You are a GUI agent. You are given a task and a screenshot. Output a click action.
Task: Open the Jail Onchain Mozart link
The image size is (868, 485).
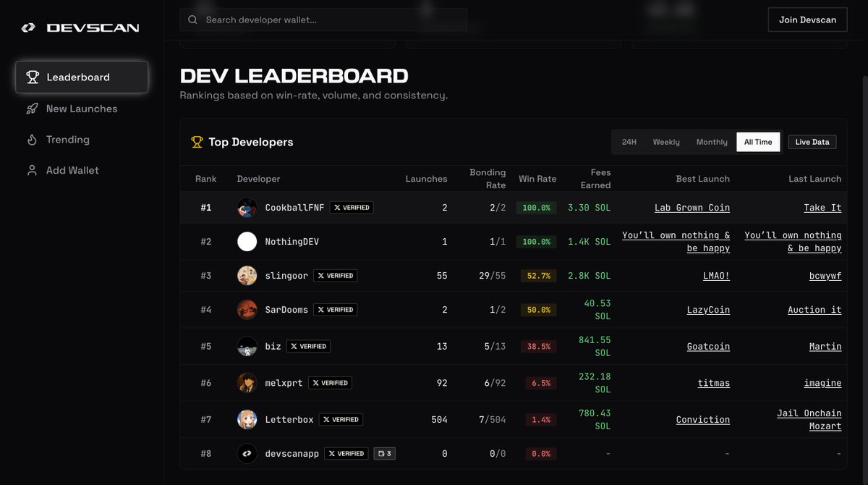pos(809,420)
